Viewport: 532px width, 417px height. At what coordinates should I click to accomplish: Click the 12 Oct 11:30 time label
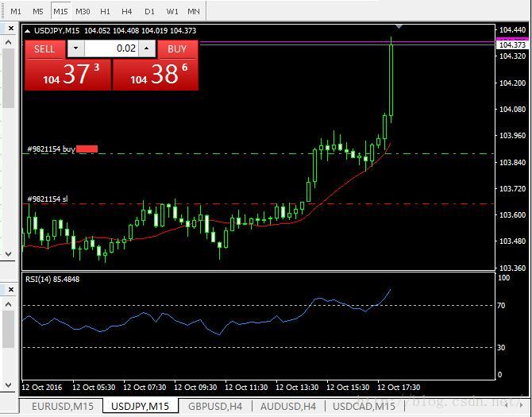246,387
